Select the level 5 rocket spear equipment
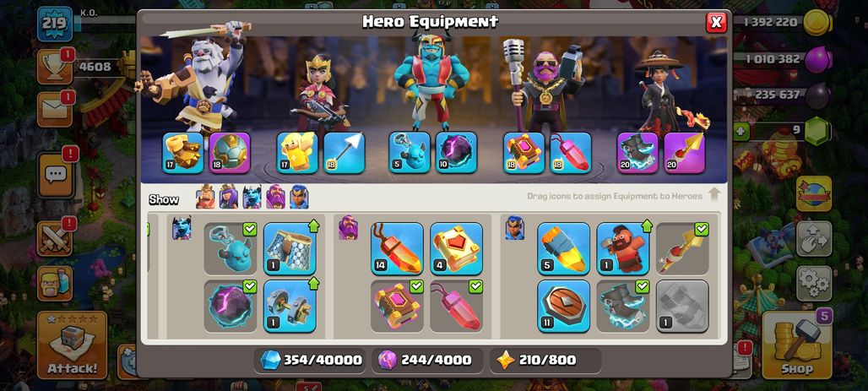868x391 pixels. click(x=563, y=248)
